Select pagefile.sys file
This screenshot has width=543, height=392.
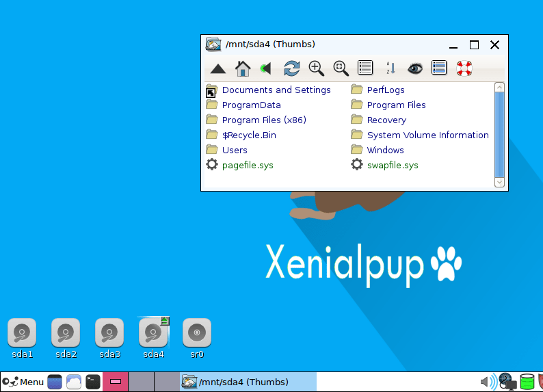[x=239, y=165]
